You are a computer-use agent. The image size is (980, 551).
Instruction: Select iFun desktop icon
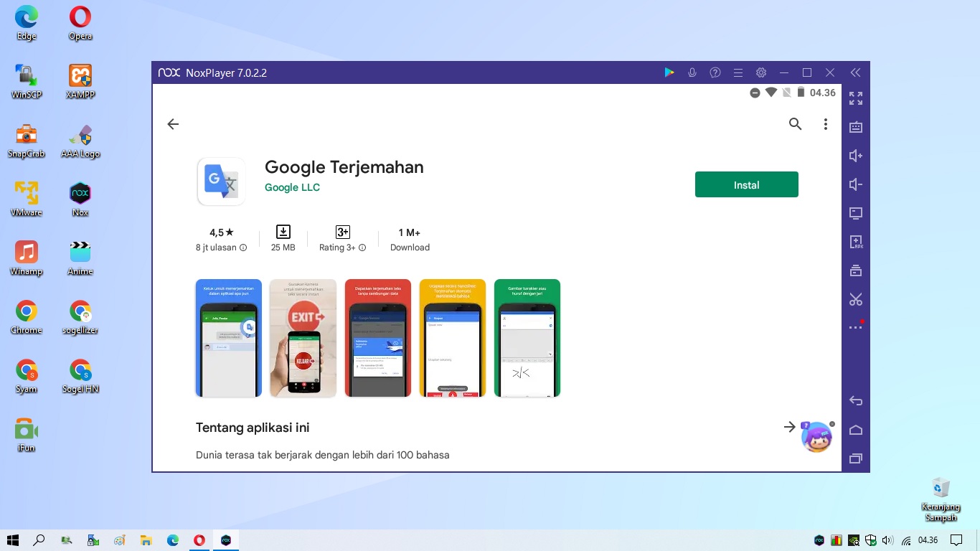[27, 434]
